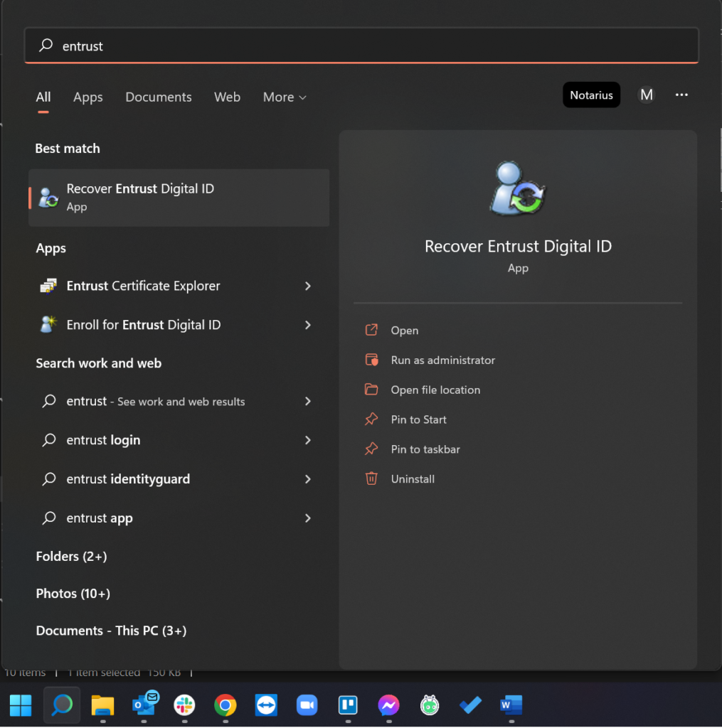Expand Enroll for Entrust Digital ID arrow

click(x=308, y=325)
